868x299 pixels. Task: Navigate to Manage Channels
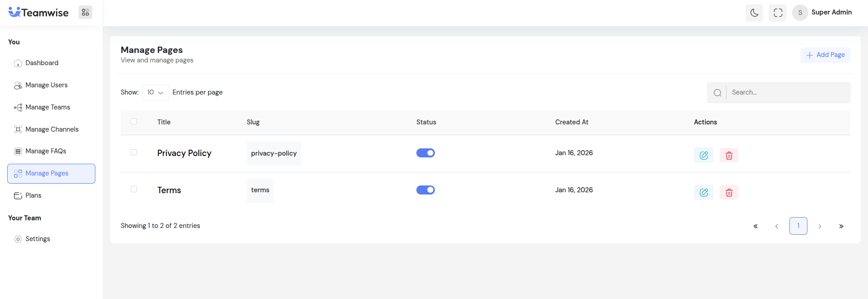click(x=52, y=129)
